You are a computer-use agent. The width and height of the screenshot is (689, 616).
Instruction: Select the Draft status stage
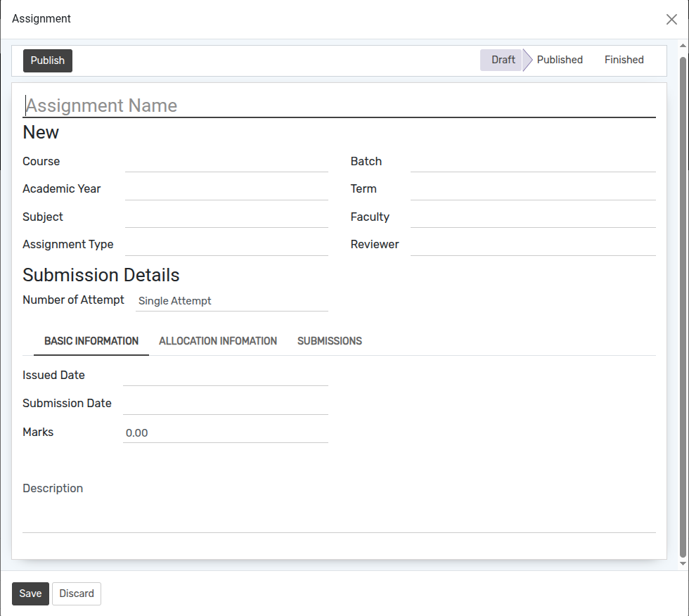tap(501, 60)
